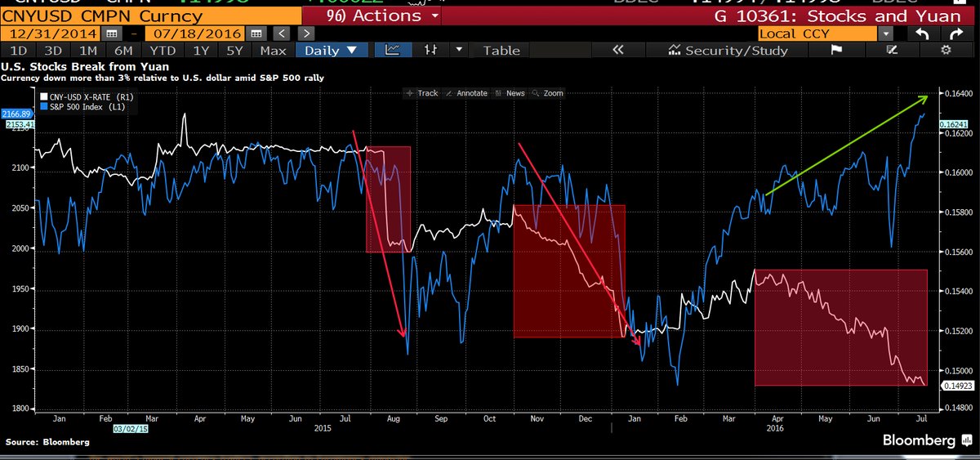Open the Annotate tool

pos(468,93)
